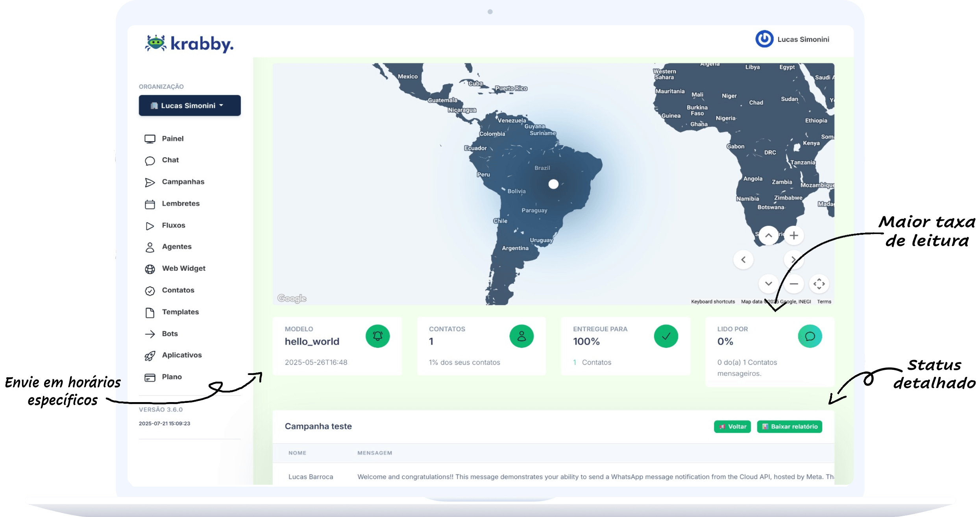Click the 2025-05-26T16:48 timestamp
This screenshot has width=980, height=517.
click(316, 362)
